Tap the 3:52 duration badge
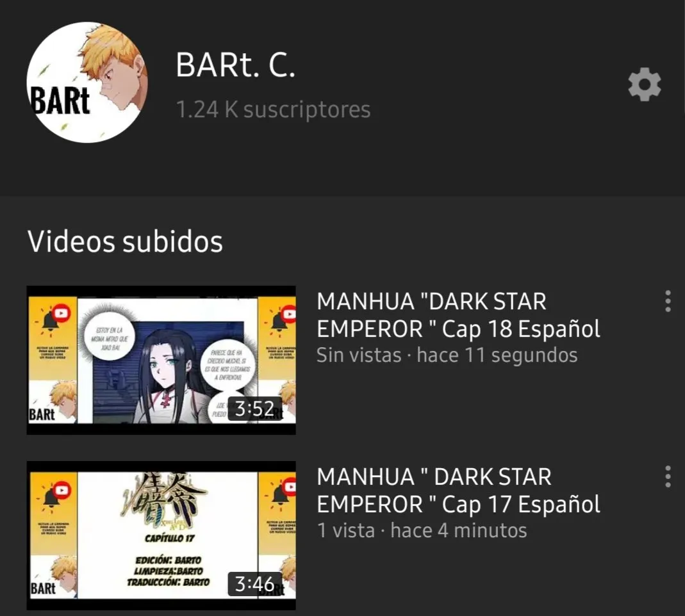Image resolution: width=685 pixels, height=616 pixels. (x=255, y=409)
